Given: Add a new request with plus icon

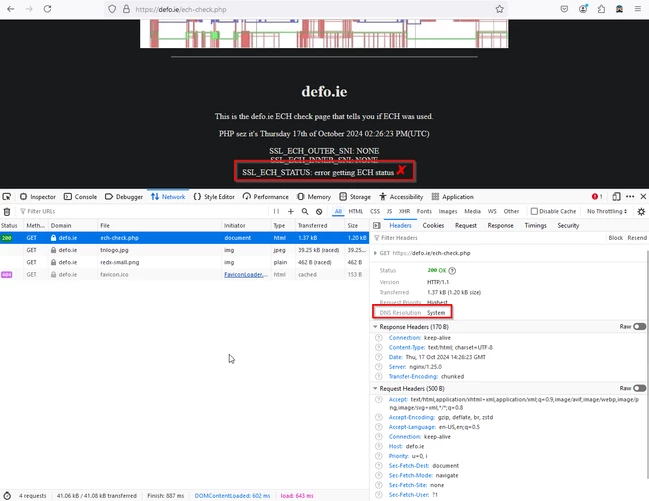Looking at the screenshot, I should point(291,211).
